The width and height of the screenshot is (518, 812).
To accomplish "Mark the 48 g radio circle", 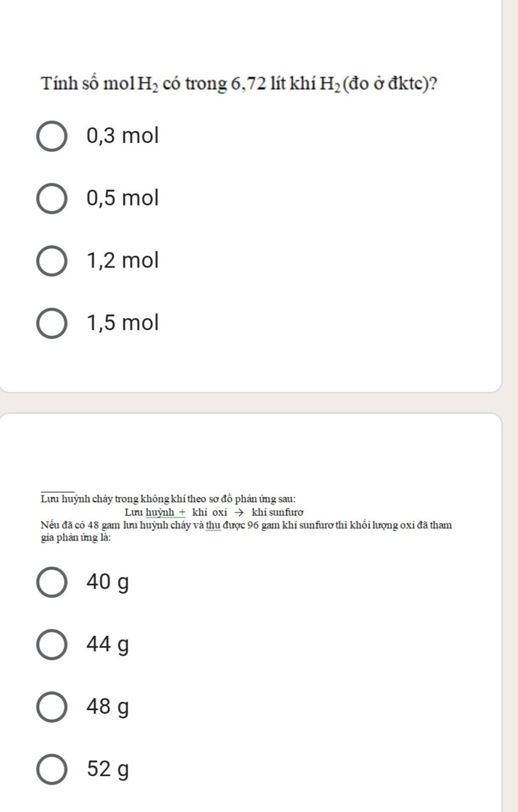I will (52, 707).
